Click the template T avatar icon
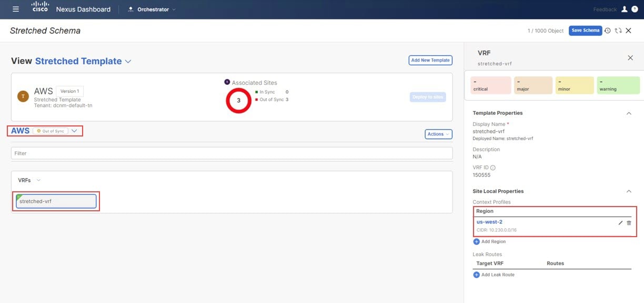 click(x=23, y=96)
